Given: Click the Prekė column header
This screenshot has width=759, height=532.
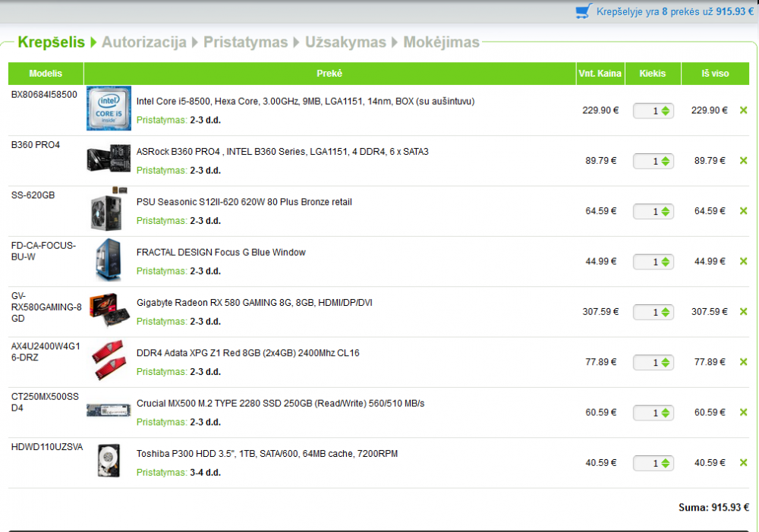Looking at the screenshot, I should pyautogui.click(x=329, y=73).
